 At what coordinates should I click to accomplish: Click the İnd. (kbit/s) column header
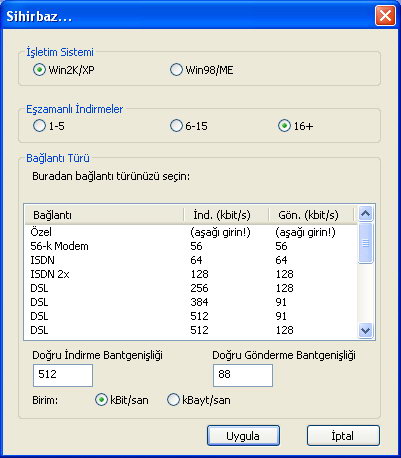[226, 215]
